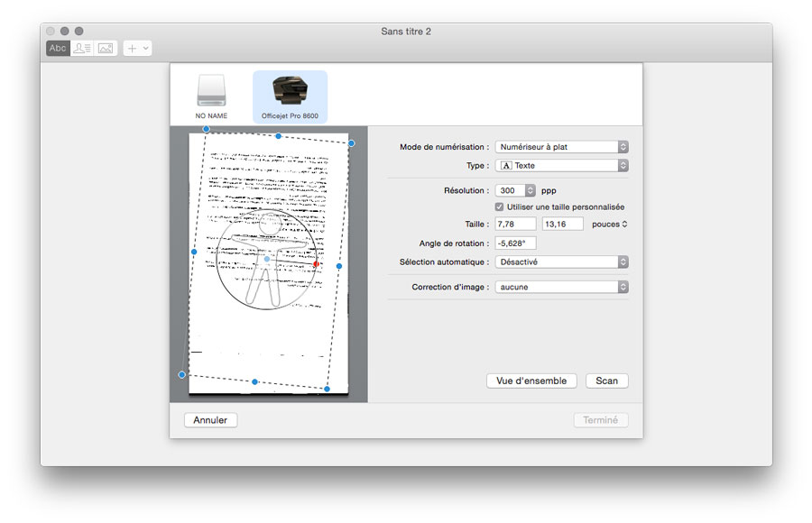Image resolution: width=812 pixels, height=523 pixels.
Task: Expand the Résolution 300 combo box
Action: pos(530,191)
